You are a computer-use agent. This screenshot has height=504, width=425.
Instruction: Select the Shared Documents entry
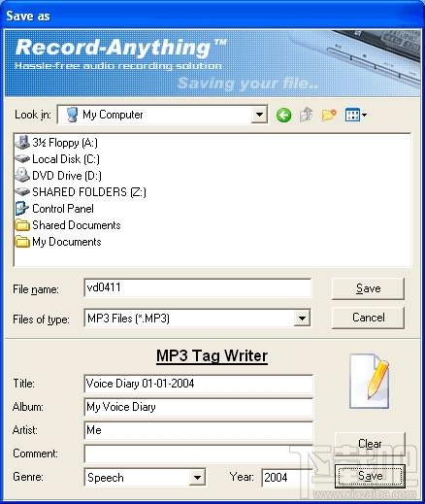68,225
